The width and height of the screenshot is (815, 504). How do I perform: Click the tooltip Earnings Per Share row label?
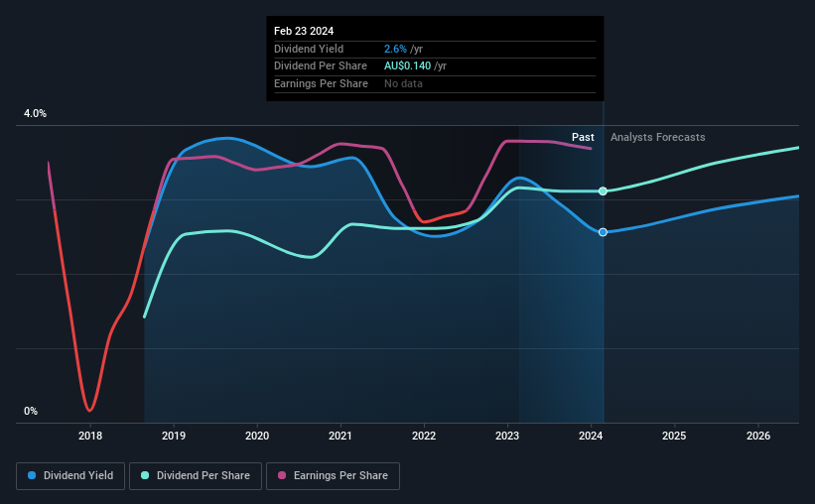(x=321, y=83)
